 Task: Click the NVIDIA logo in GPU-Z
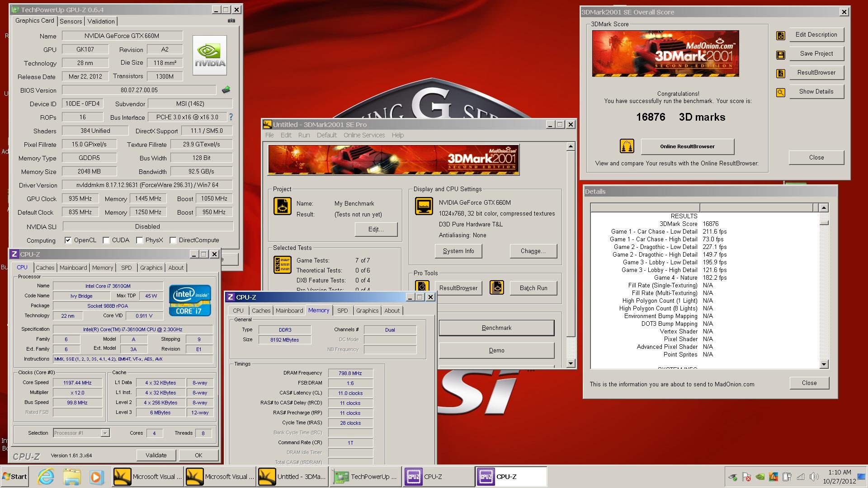click(x=209, y=55)
